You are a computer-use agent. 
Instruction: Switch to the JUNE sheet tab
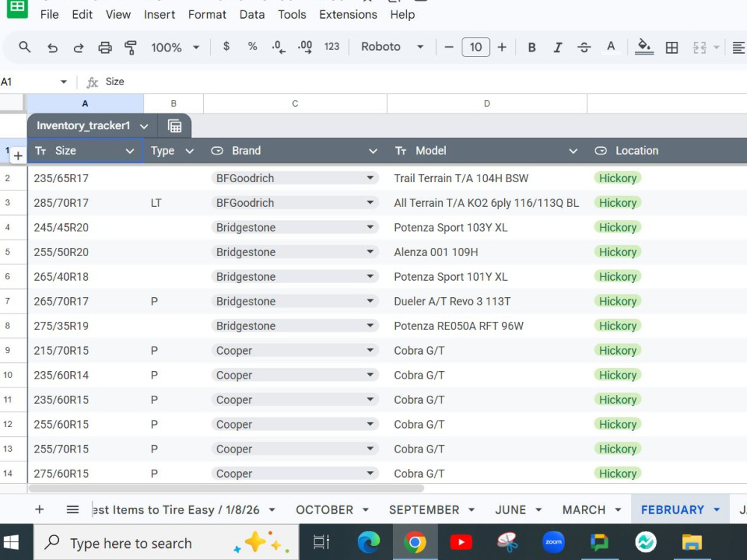tap(510, 509)
